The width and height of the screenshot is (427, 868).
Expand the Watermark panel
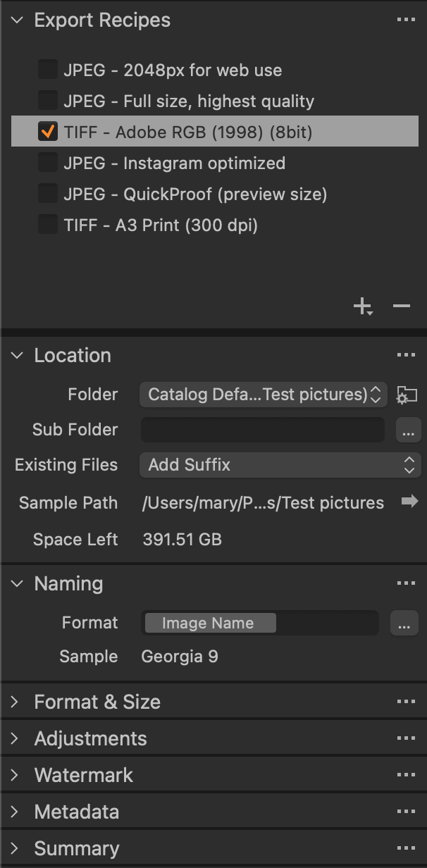(x=16, y=775)
